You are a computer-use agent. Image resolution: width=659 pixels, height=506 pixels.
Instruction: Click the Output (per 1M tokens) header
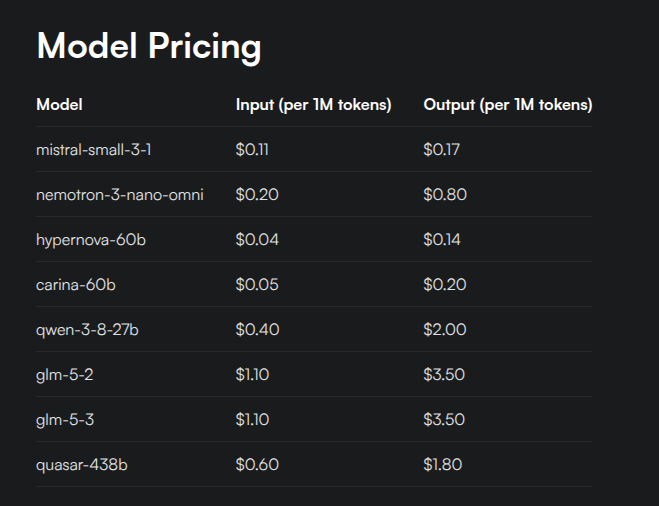coord(508,105)
